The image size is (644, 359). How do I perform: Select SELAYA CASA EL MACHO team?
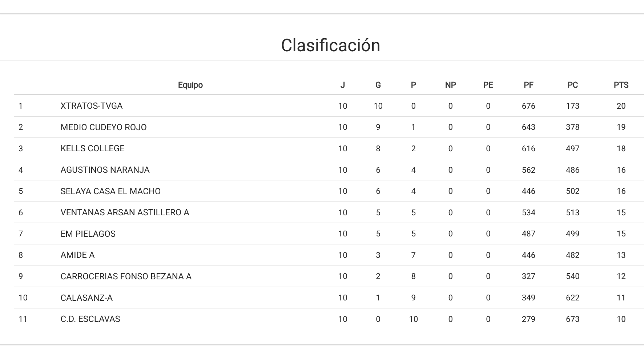point(110,191)
